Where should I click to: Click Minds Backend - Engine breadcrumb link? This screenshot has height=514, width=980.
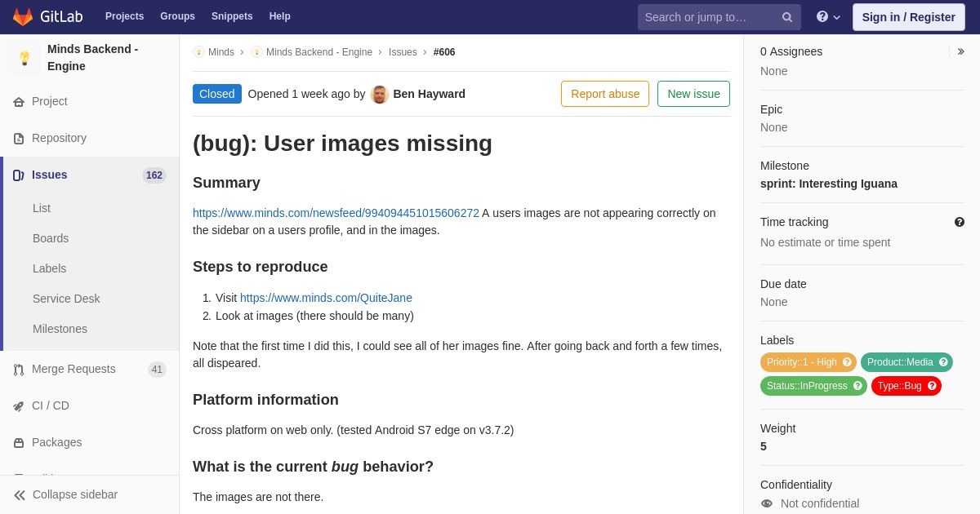[319, 52]
